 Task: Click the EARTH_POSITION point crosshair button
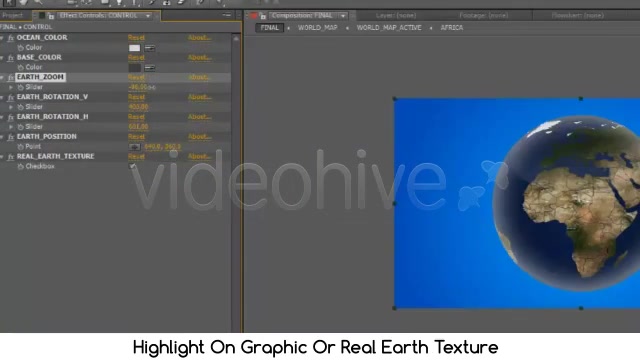[x=134, y=147]
